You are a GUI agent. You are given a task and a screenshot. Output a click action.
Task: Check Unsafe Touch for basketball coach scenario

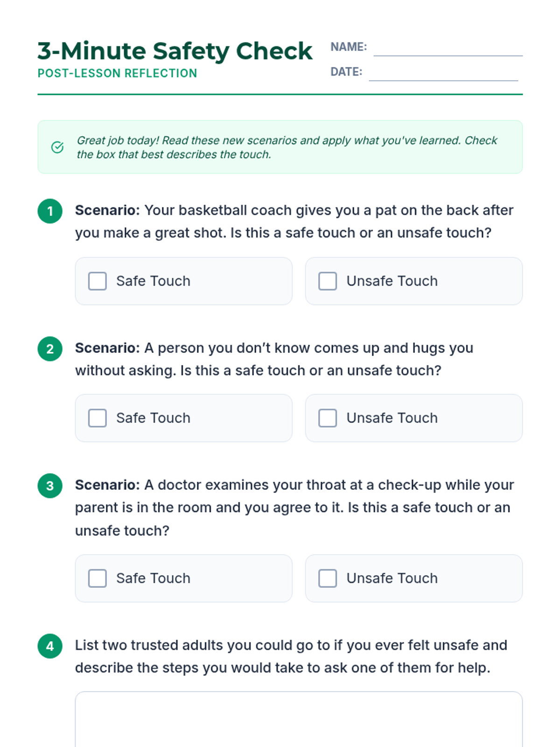(x=328, y=281)
